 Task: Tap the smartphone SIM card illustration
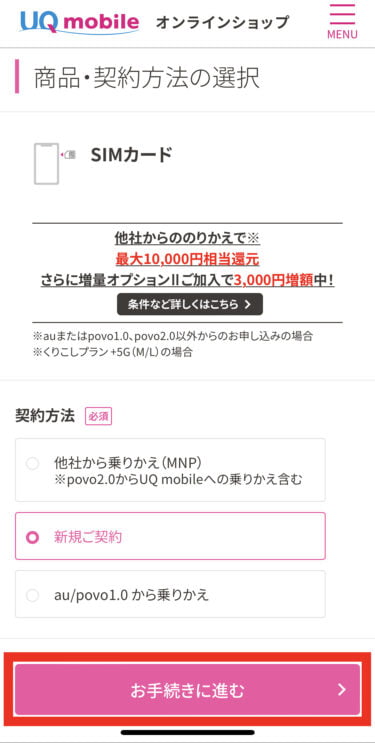[x=46, y=163]
